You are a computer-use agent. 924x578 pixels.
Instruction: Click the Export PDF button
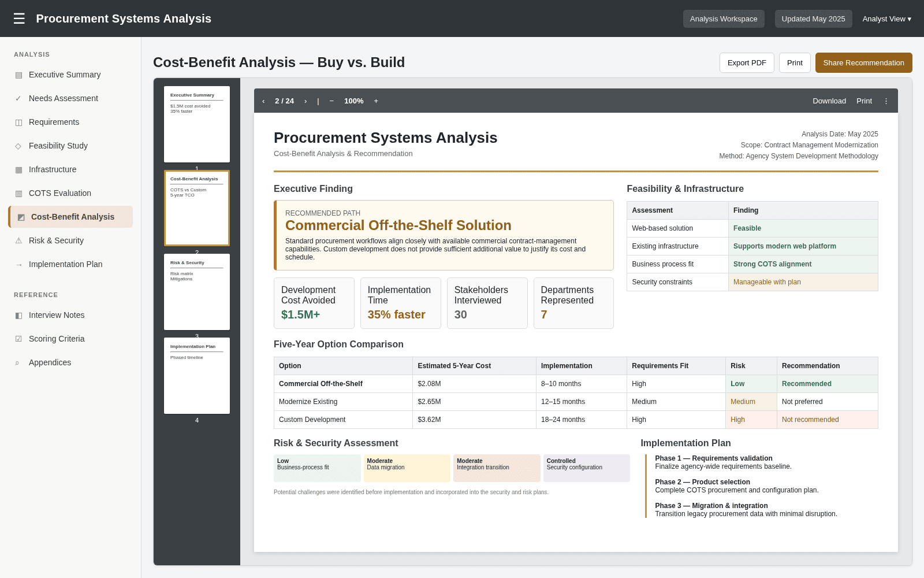coord(747,63)
